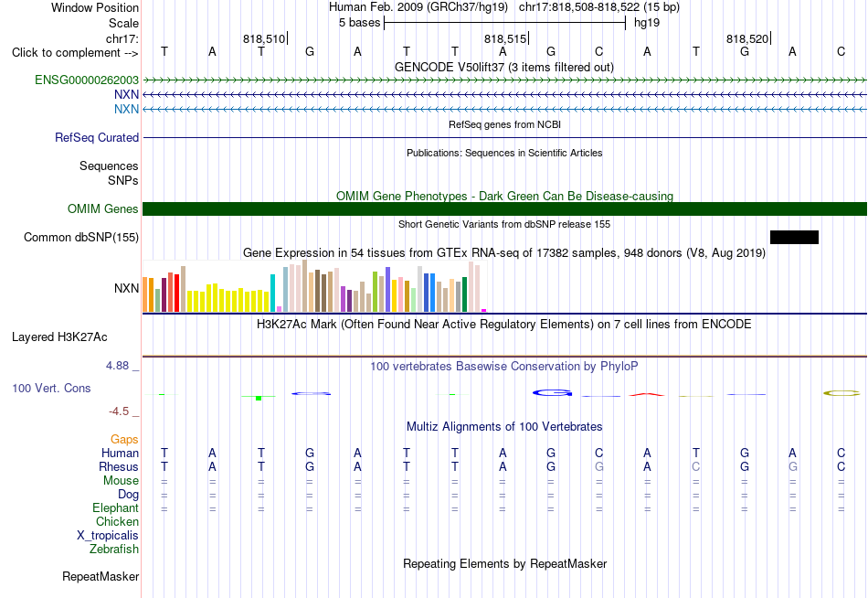Click the Zebrafish species row label
This screenshot has height=598, width=868.
(x=114, y=549)
